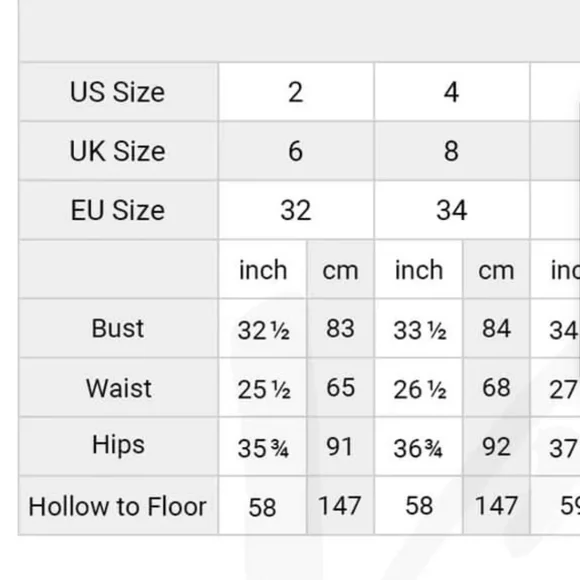This screenshot has width=580, height=580.
Task: Click the hips 92 cm value
Action: 496,446
